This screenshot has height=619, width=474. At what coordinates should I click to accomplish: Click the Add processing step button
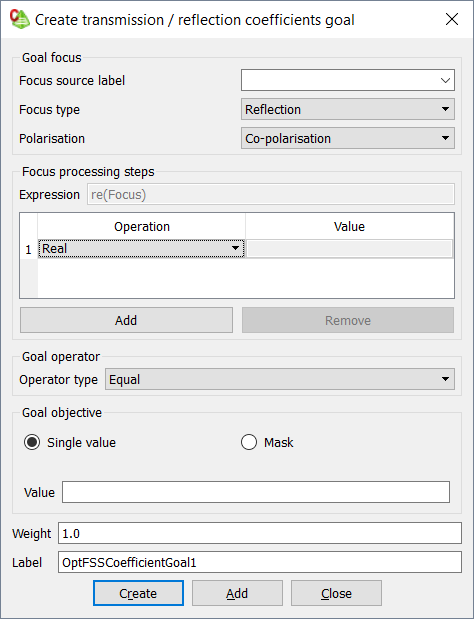126,320
